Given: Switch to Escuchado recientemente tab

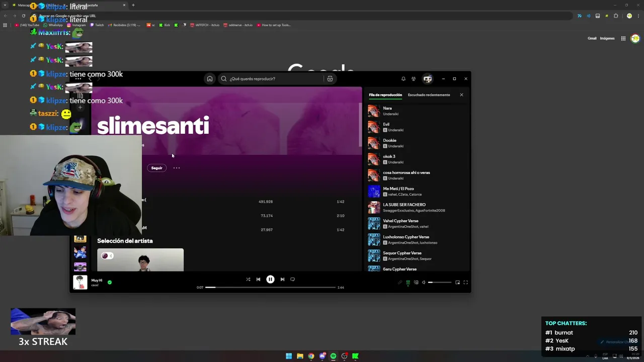Looking at the screenshot, I should click(x=429, y=95).
